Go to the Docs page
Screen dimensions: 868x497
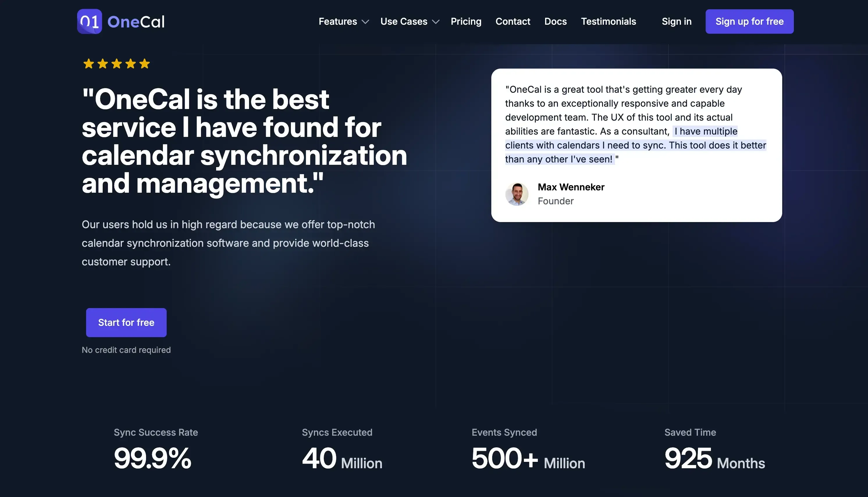click(555, 21)
